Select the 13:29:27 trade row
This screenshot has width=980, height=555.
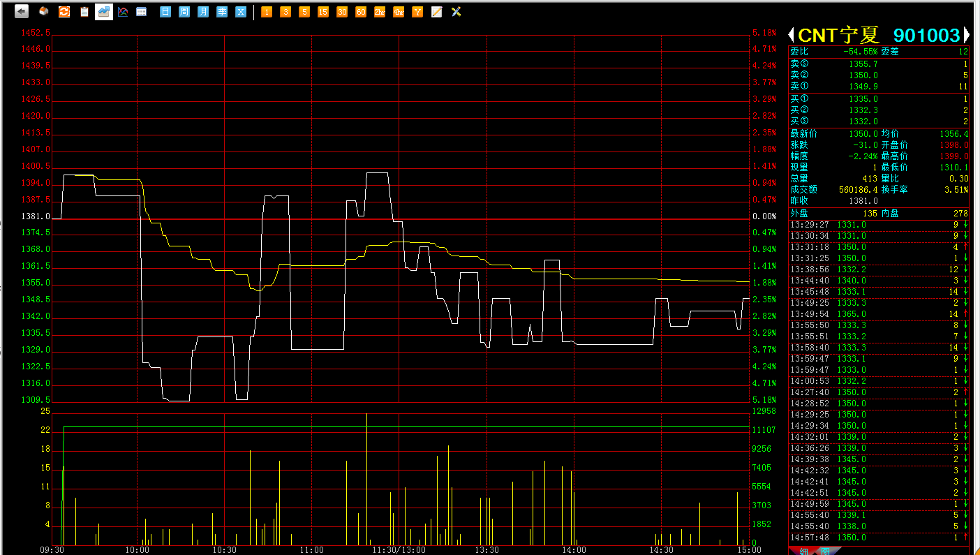(x=879, y=225)
